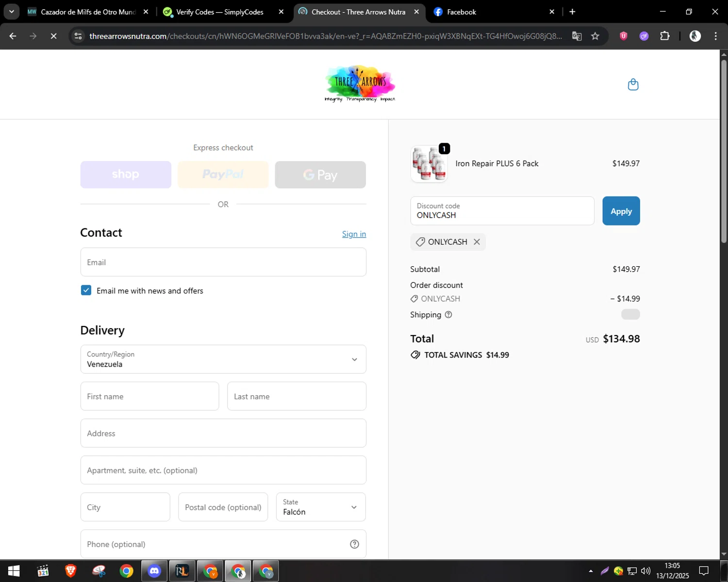Viewport: 728px width, 582px height.
Task: Open Discord from the taskbar
Action: pyautogui.click(x=154, y=571)
